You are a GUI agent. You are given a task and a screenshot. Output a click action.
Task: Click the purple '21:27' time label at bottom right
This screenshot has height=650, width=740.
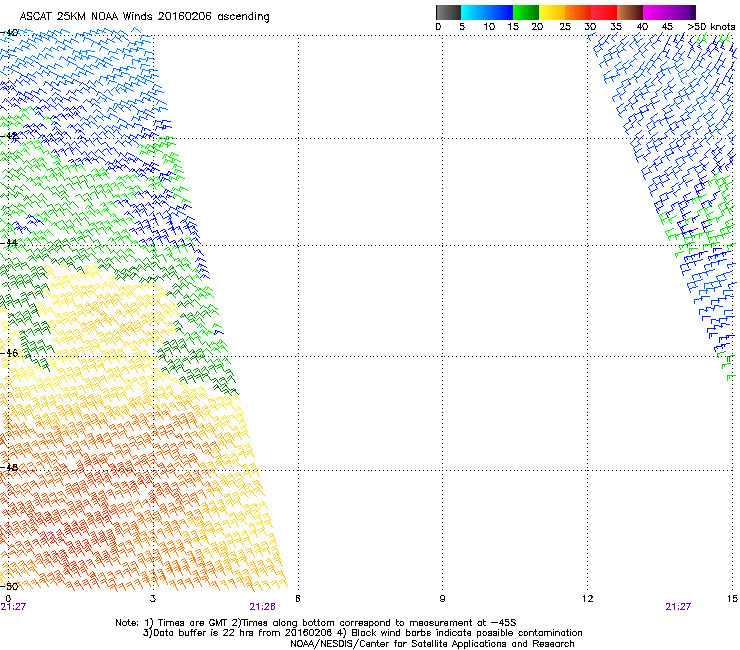(x=678, y=607)
